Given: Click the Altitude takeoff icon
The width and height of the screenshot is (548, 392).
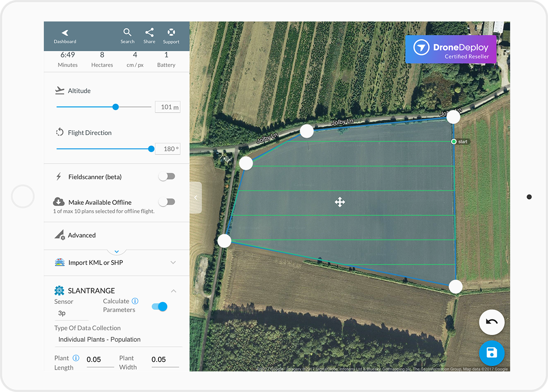Looking at the screenshot, I should [x=60, y=90].
